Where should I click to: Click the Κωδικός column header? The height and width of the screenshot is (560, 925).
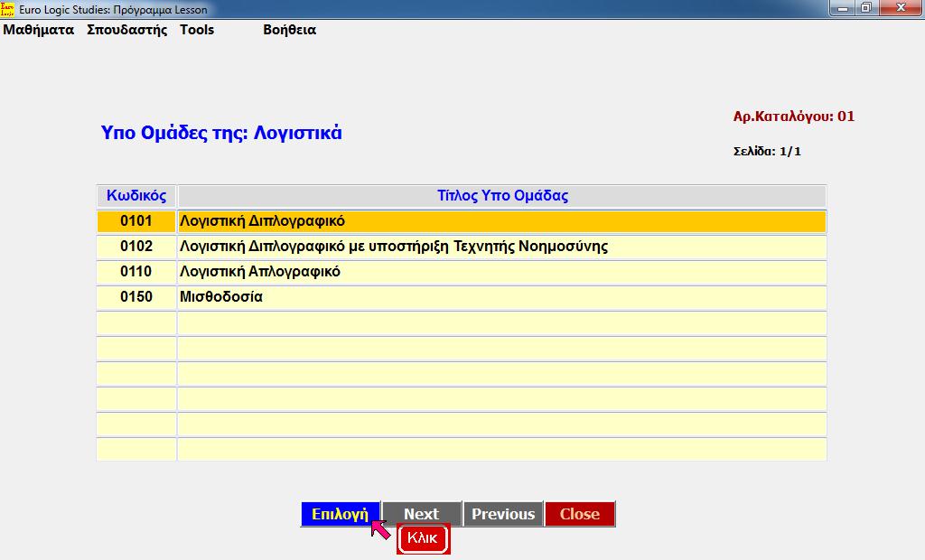(x=136, y=195)
